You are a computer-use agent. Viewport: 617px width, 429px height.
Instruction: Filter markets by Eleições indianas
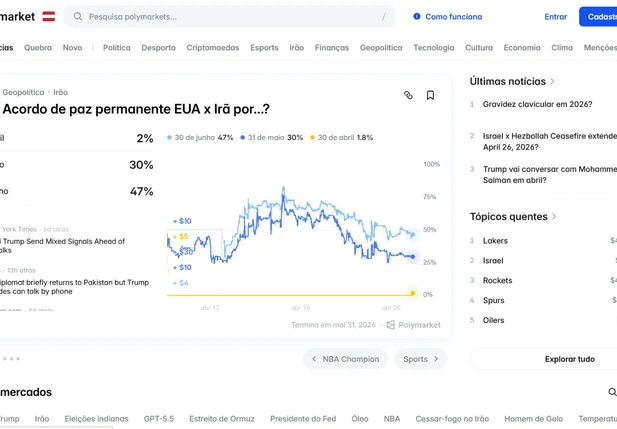(96, 419)
